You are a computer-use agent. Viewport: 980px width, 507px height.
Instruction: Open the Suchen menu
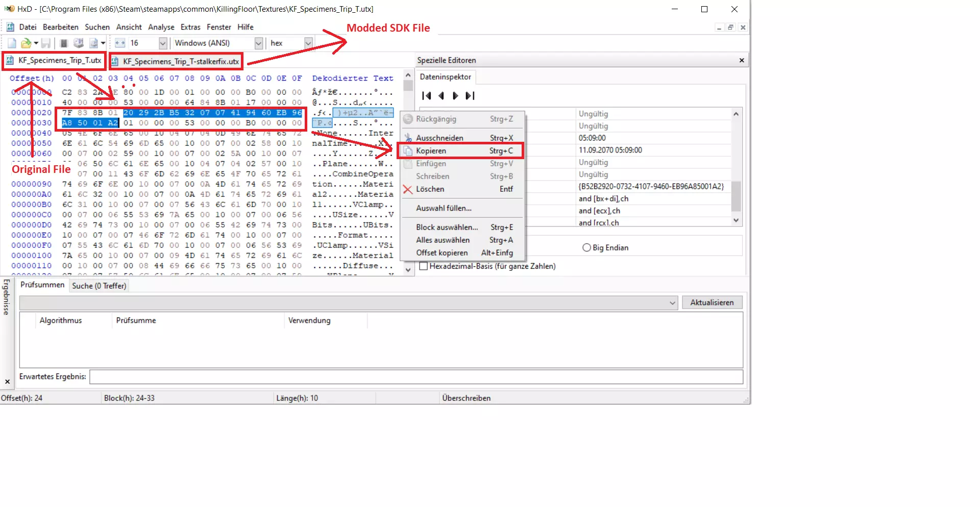click(97, 27)
